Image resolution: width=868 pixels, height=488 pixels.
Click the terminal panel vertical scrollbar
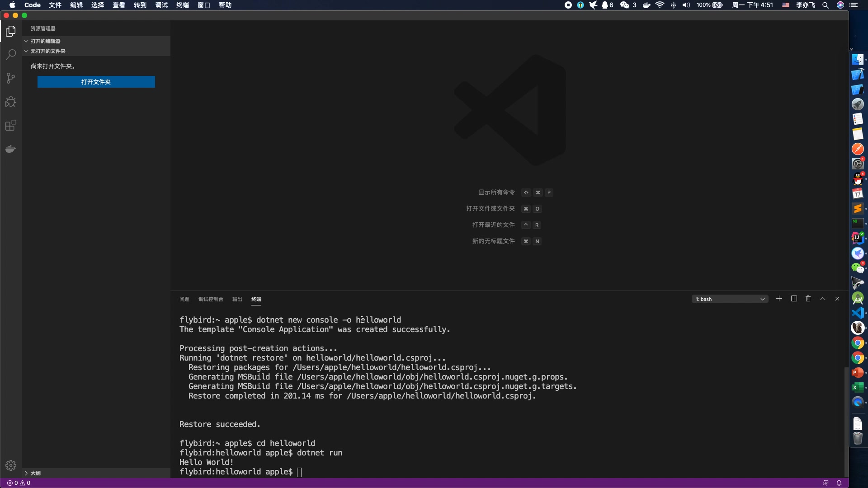click(x=846, y=422)
